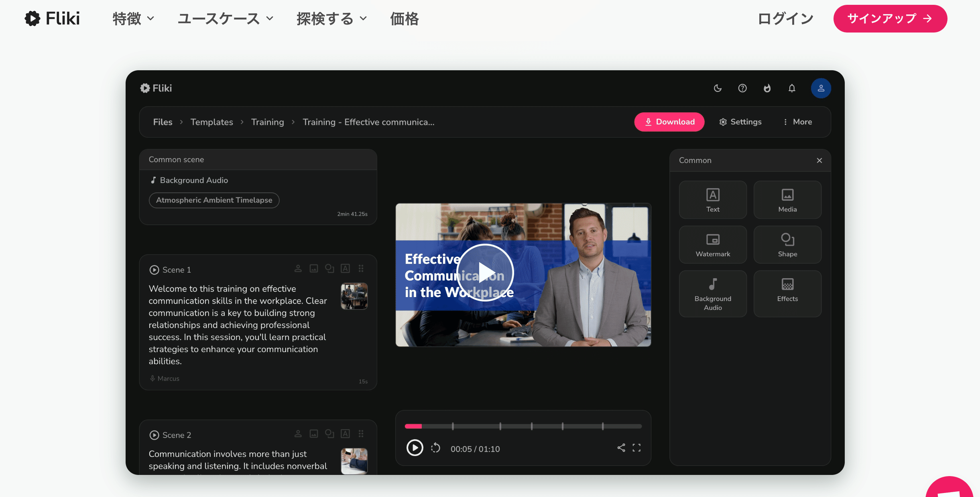The height and width of the screenshot is (497, 980).
Task: Click Background Audio row in common scene
Action: tap(189, 180)
